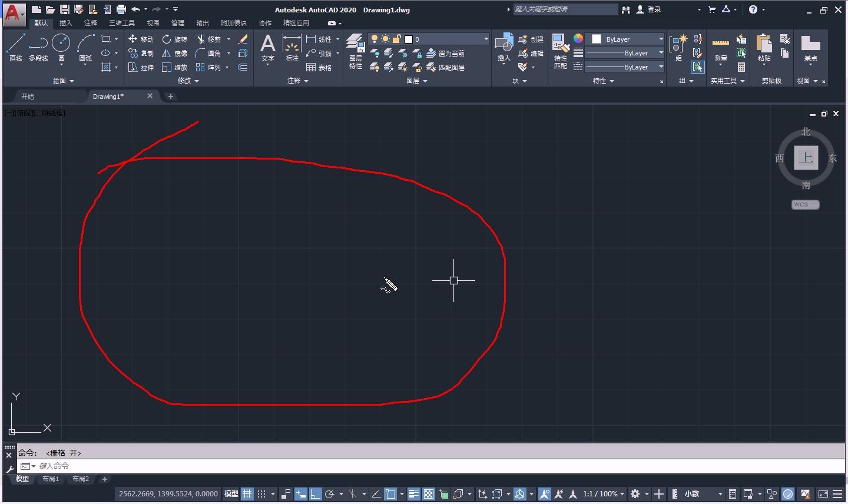Click the Fillet (圆角) tool

[x=208, y=53]
